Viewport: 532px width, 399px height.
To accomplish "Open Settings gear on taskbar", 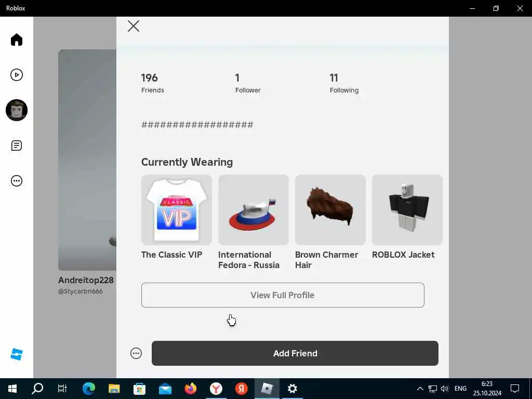I will 292,389.
